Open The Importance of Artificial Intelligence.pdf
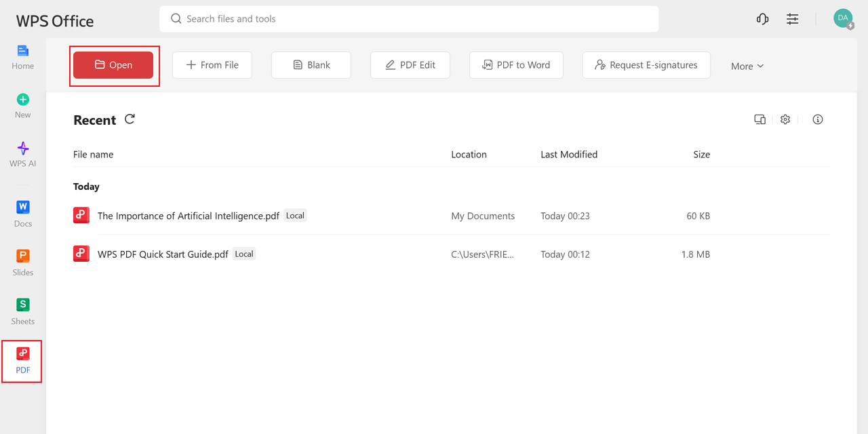The width and height of the screenshot is (868, 434). tap(188, 216)
